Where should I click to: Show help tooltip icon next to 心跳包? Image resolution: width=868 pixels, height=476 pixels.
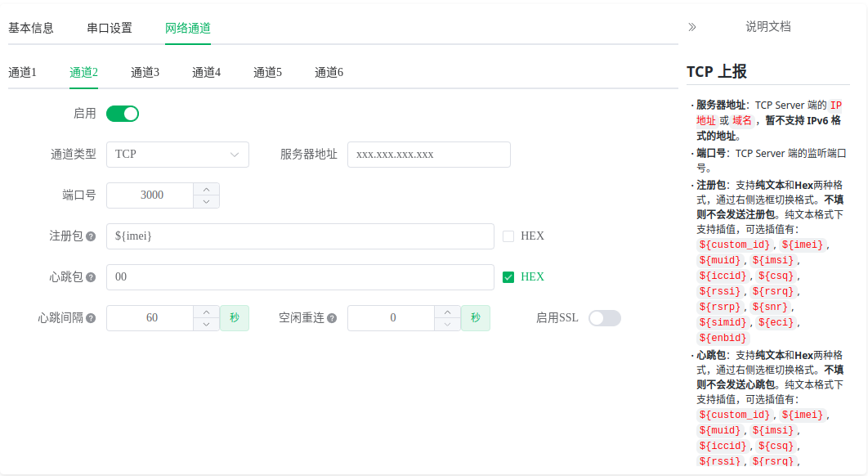coord(91,277)
